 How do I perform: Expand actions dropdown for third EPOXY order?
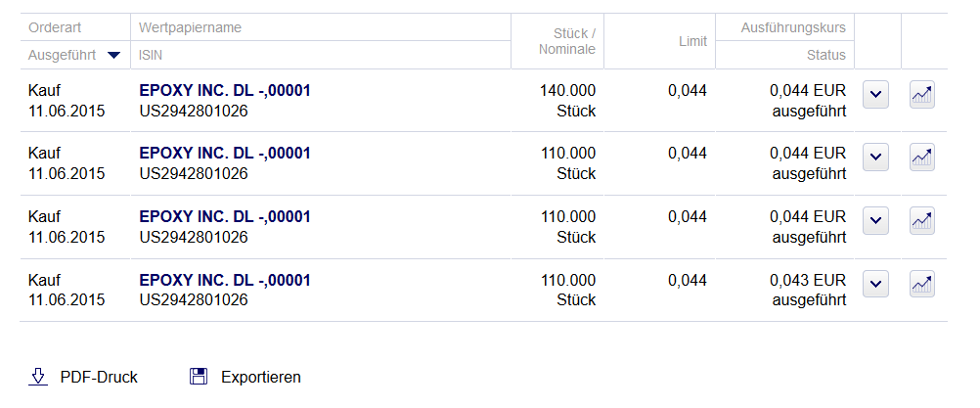pyautogui.click(x=875, y=221)
